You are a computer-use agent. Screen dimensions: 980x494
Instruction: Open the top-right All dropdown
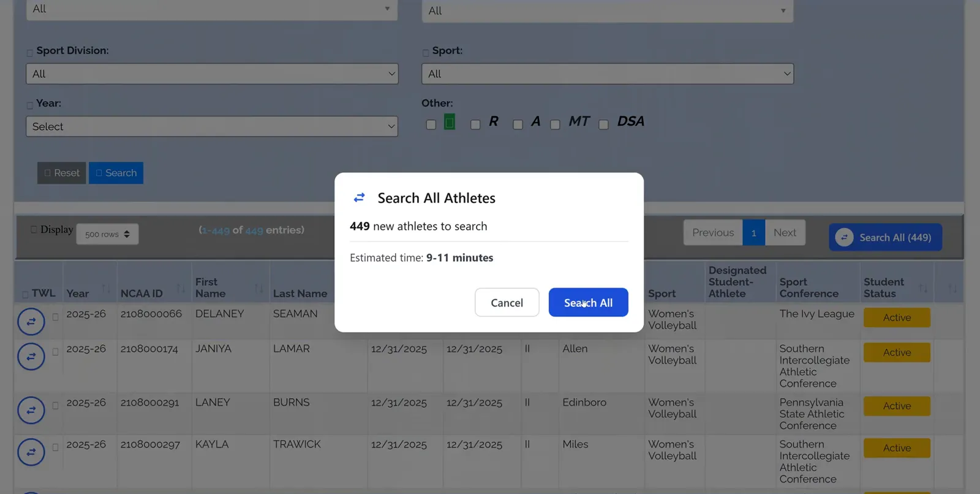pos(608,10)
